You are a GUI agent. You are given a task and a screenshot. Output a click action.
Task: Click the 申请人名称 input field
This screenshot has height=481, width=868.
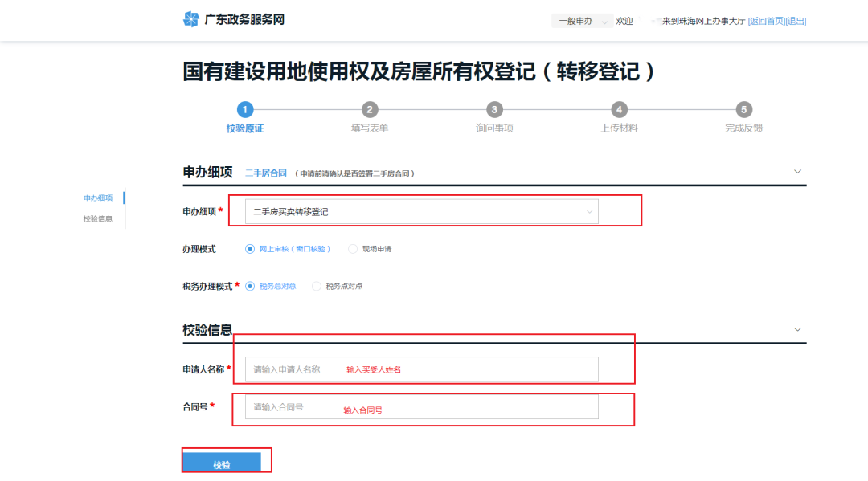coord(421,369)
